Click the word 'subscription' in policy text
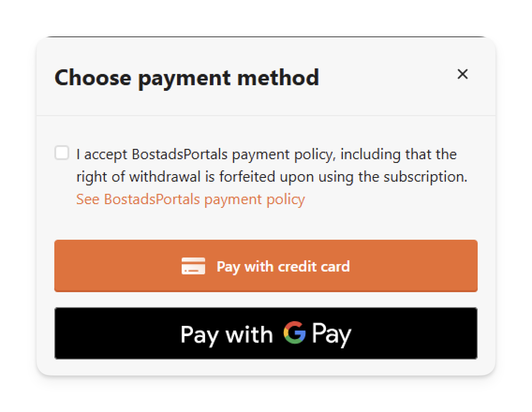Image resolution: width=532 pixels, height=412 pixels. [425, 177]
